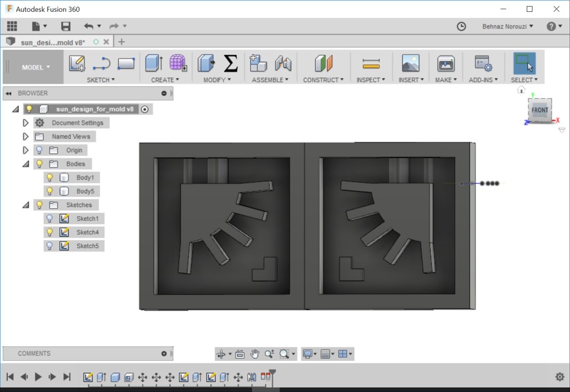Jump to timeline end
The width and height of the screenshot is (570, 392).
point(67,377)
